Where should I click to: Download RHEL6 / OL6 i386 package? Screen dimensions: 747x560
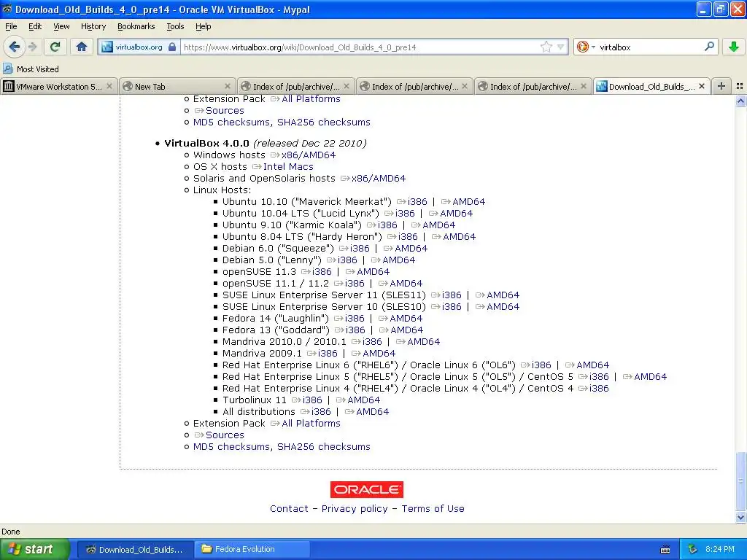click(541, 365)
